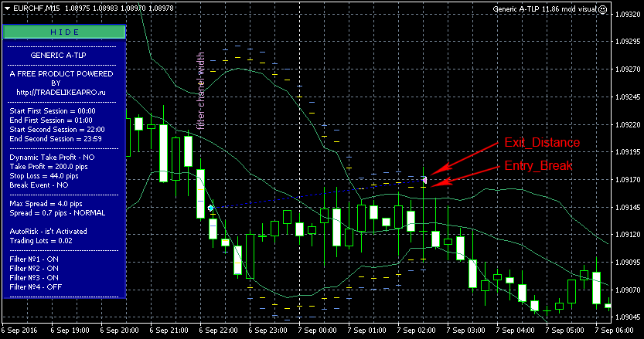Click the 'Filter №1 - ON' line
This screenshot has width=644, height=339.
(34, 259)
